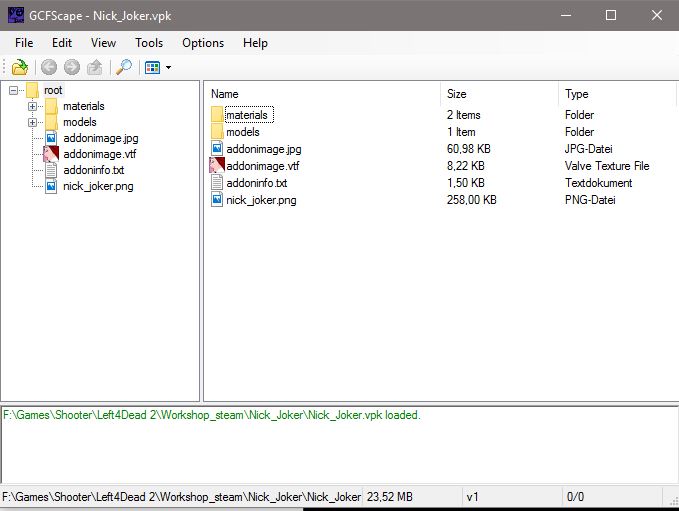Select addonimage.jpg label in tree
This screenshot has width=679, height=511.
(101, 138)
